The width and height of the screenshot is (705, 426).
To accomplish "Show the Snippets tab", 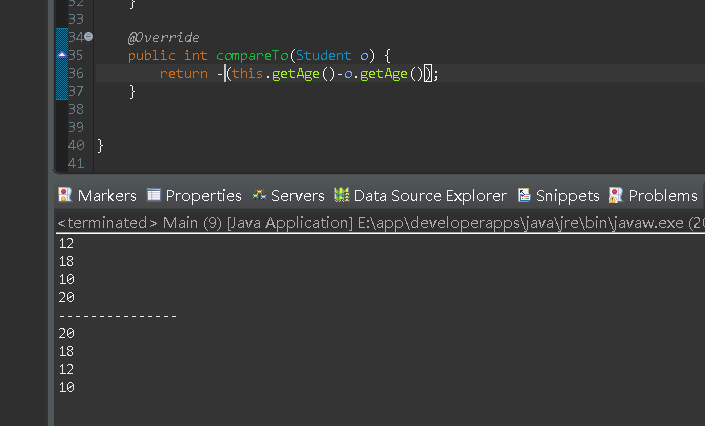I will coord(567,195).
